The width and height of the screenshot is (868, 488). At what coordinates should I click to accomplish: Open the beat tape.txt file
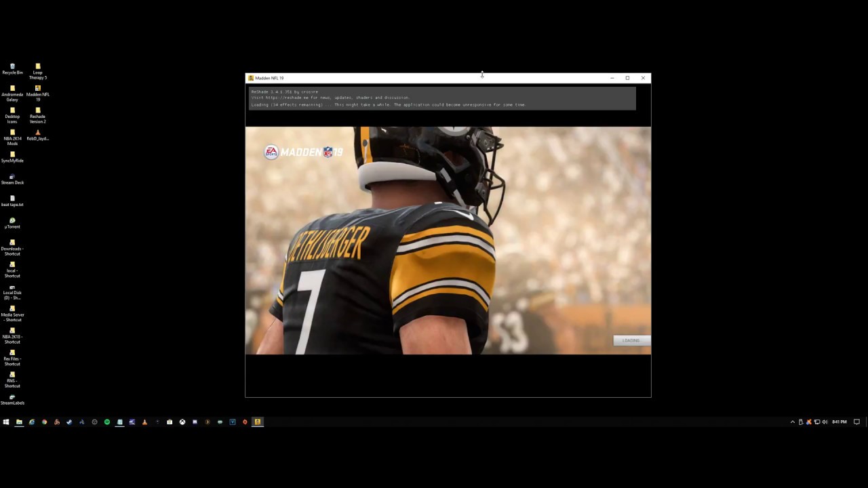pyautogui.click(x=12, y=201)
